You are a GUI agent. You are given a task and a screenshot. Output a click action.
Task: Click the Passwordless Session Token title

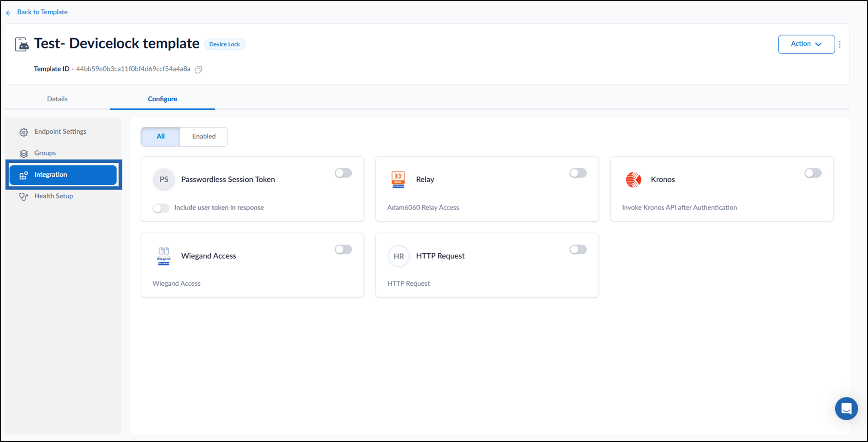(228, 179)
